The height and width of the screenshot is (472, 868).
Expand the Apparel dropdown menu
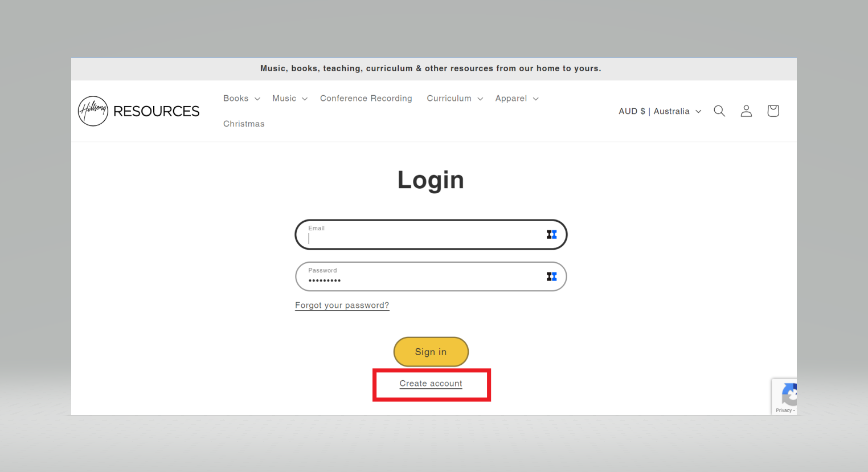(517, 99)
